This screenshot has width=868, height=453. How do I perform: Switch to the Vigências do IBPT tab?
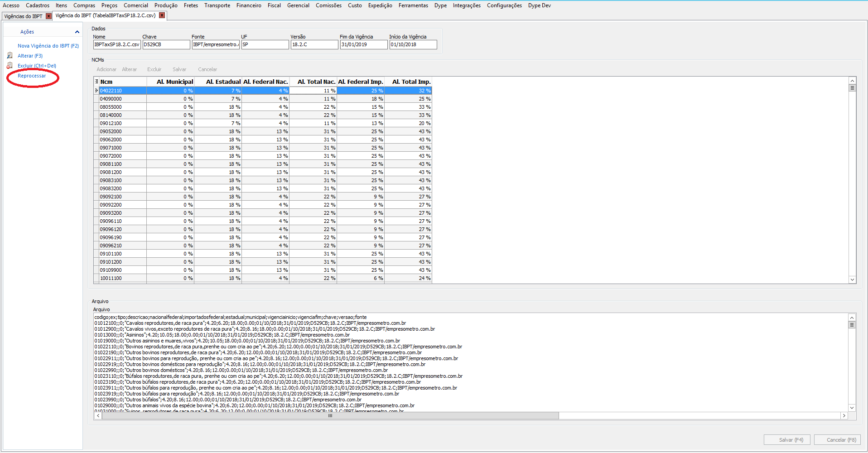pyautogui.click(x=23, y=16)
